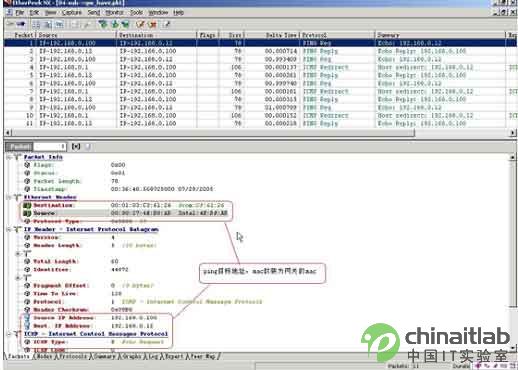This screenshot has width=518, height=370.
Task: Click the decode [x] icon beside packet field
Action: [x=76, y=146]
